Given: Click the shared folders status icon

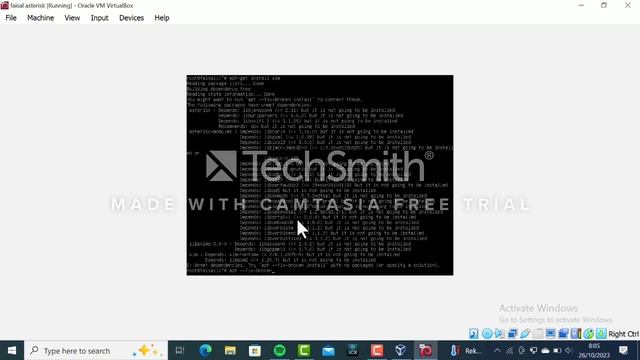Looking at the screenshot, I should (538, 333).
